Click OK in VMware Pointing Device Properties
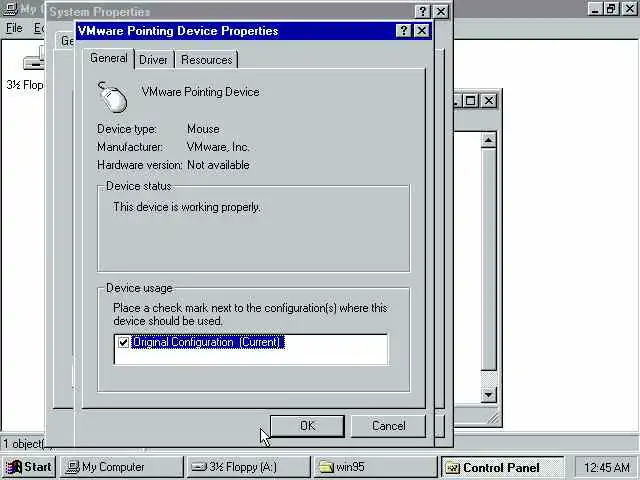The width and height of the screenshot is (640, 480). coord(307,426)
